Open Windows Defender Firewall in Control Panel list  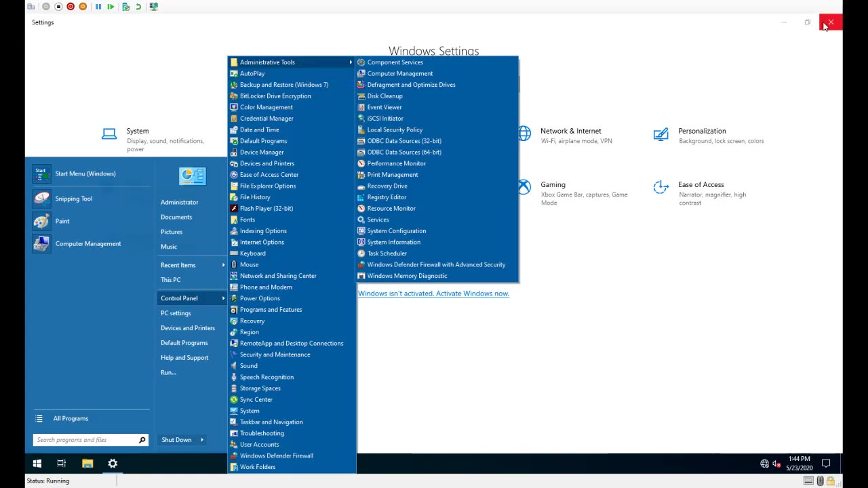click(x=276, y=455)
